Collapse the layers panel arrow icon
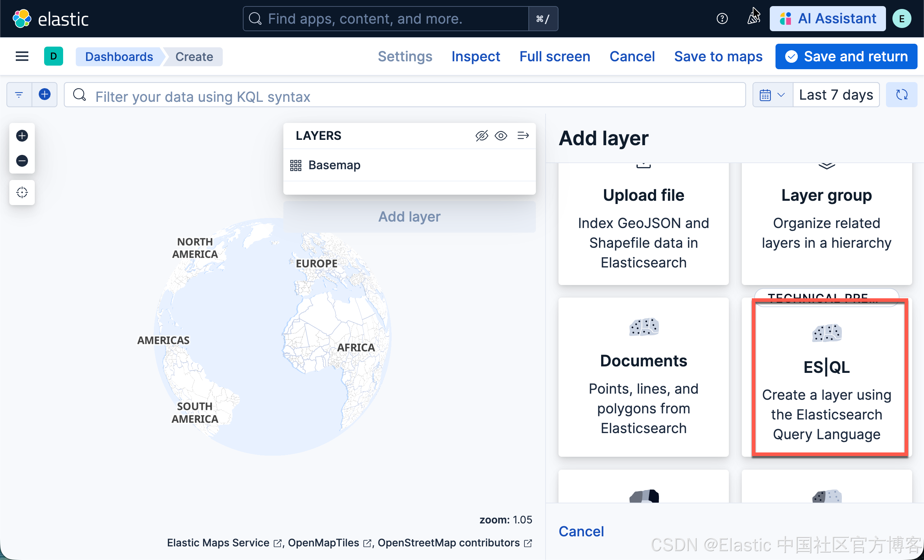 523,136
